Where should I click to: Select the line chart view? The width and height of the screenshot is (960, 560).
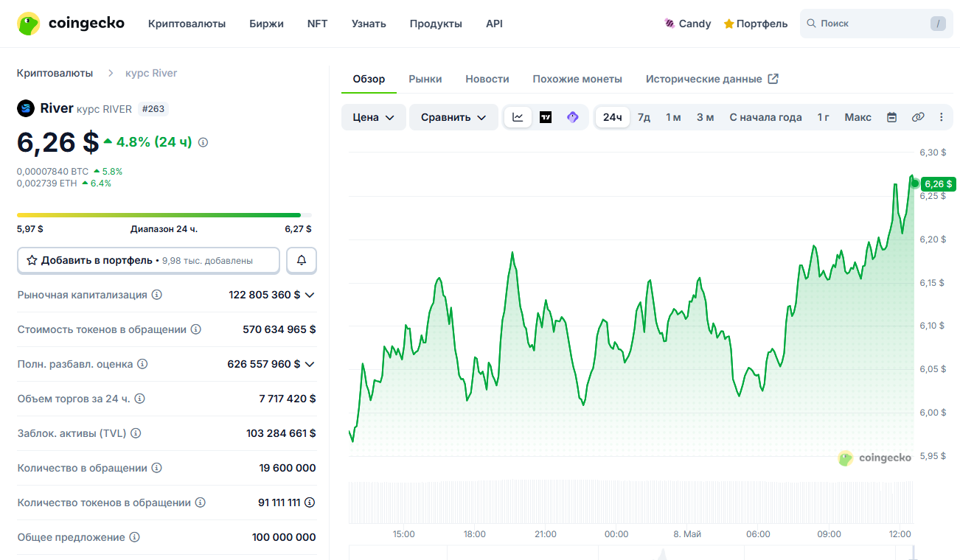518,117
